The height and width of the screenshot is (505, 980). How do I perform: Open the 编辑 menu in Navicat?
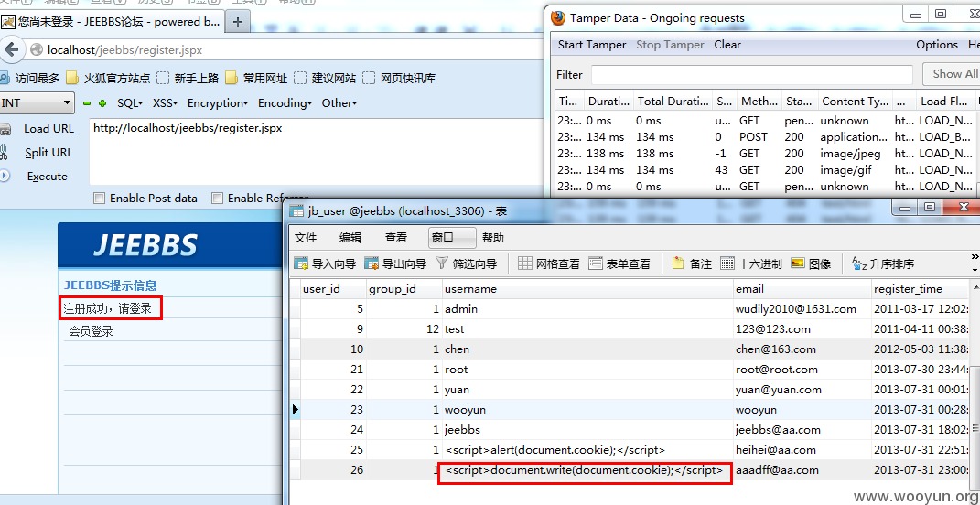[350, 238]
